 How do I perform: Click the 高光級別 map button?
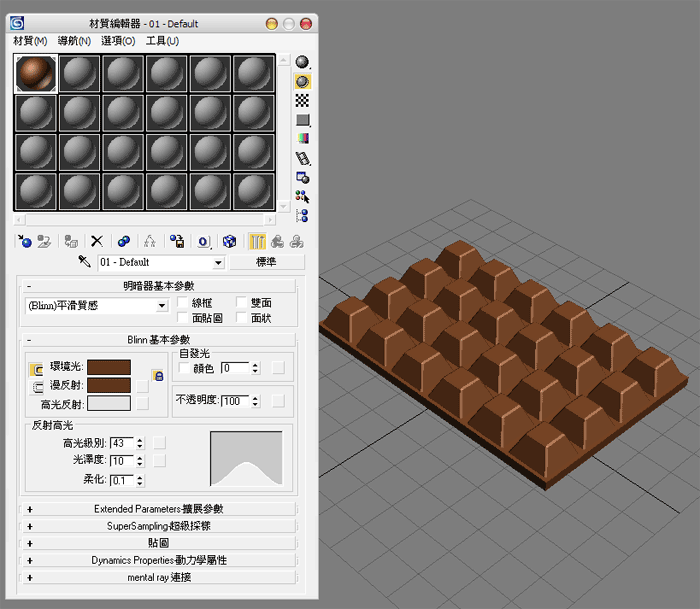pos(159,443)
